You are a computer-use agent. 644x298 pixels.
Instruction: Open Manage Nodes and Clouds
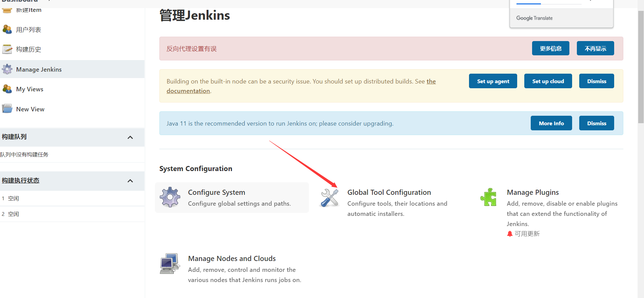(232, 259)
